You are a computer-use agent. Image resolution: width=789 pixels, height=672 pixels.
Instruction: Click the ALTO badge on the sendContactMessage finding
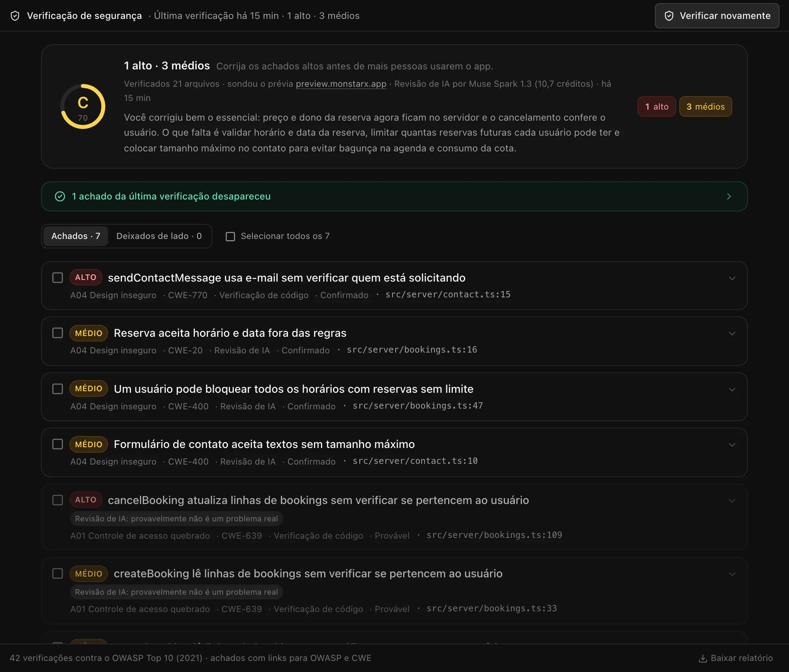(86, 277)
